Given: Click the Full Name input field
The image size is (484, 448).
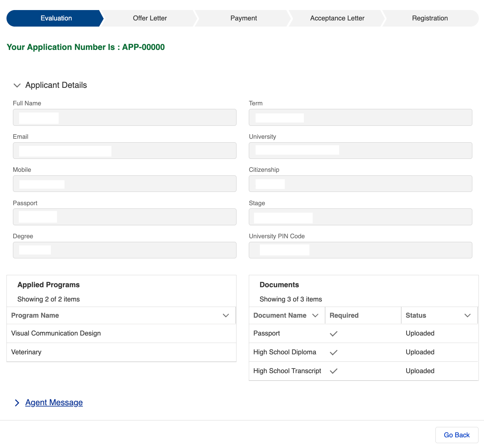Looking at the screenshot, I should click(x=125, y=117).
